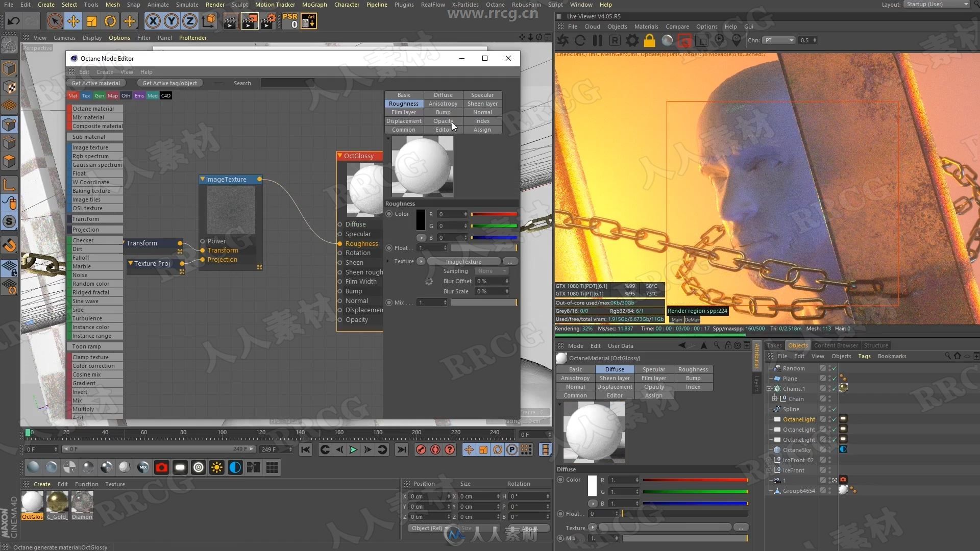Activate the Scale tool icon
The image size is (980, 551).
coord(92,21)
